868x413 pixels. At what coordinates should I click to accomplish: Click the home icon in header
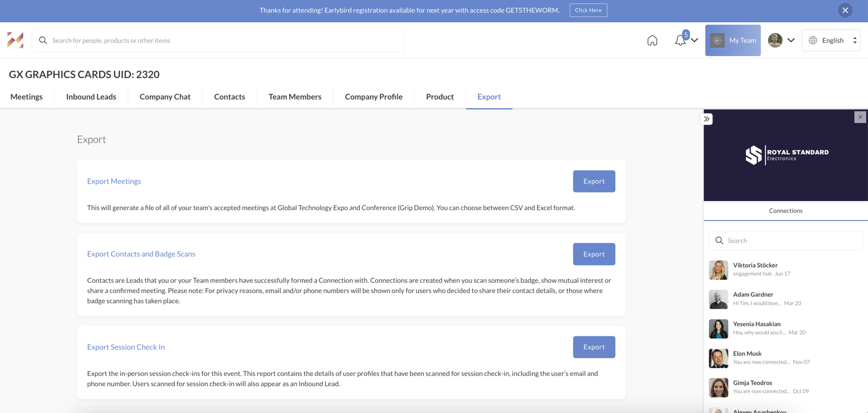tap(652, 40)
